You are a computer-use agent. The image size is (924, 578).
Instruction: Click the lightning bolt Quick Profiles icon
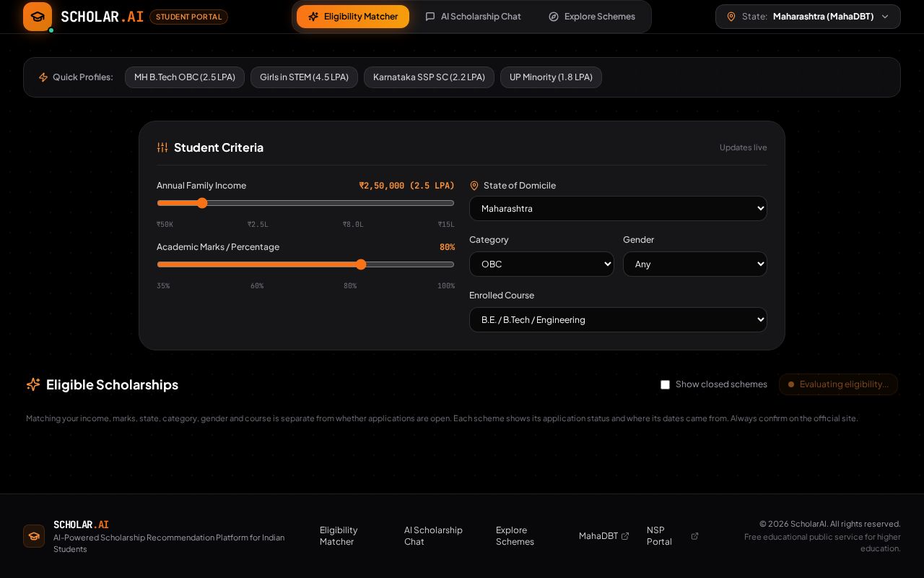(x=43, y=77)
